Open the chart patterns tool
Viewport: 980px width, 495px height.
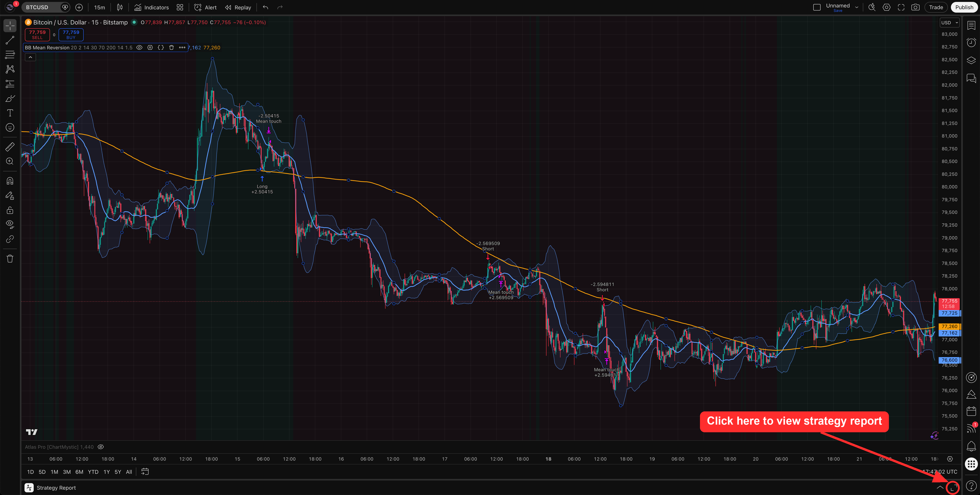pyautogui.click(x=10, y=69)
